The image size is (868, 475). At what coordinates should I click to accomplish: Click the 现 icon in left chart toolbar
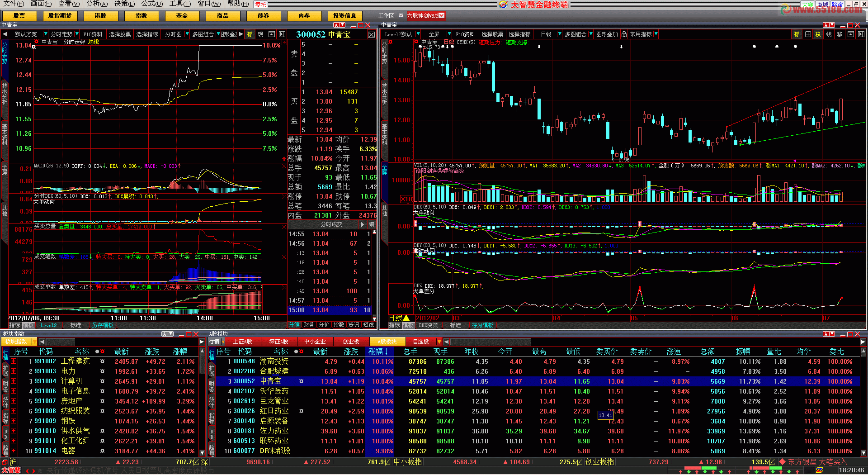pyautogui.click(x=261, y=34)
